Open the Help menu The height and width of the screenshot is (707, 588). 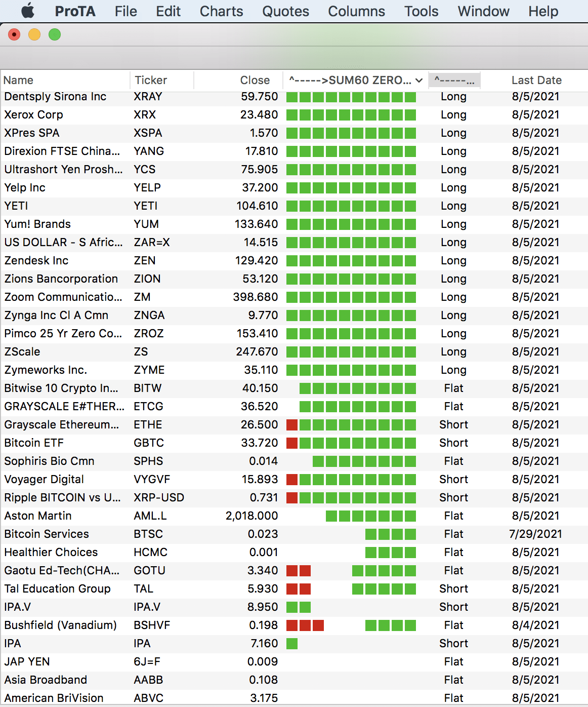click(543, 11)
